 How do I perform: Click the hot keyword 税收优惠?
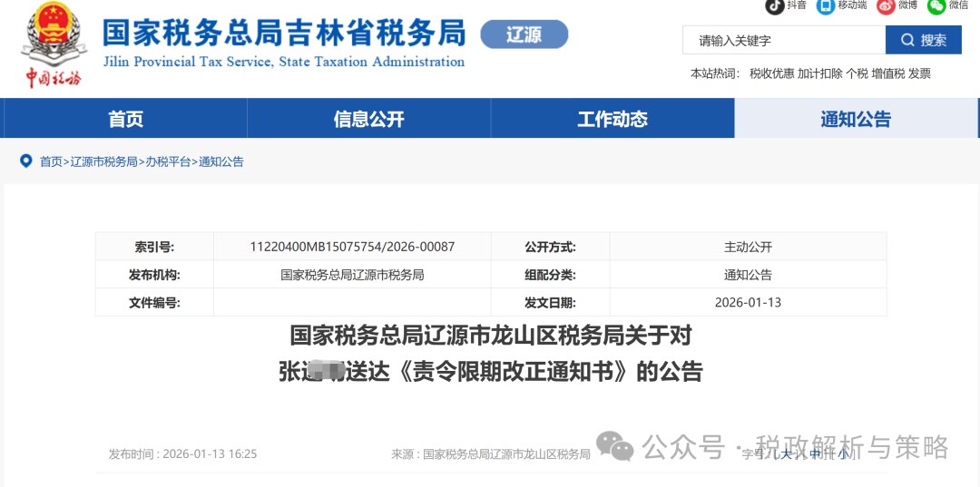(771, 73)
